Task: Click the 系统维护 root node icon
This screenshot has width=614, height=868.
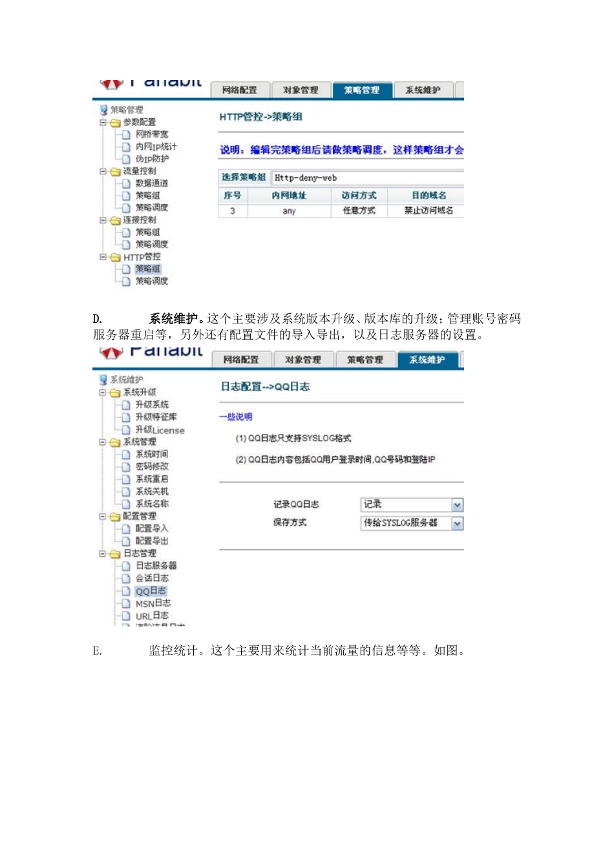Action: point(103,380)
